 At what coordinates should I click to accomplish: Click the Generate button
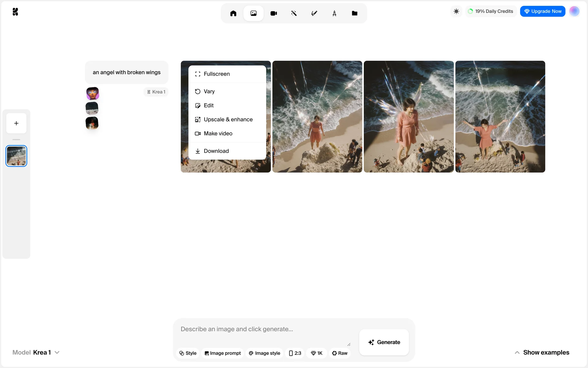[x=384, y=342]
